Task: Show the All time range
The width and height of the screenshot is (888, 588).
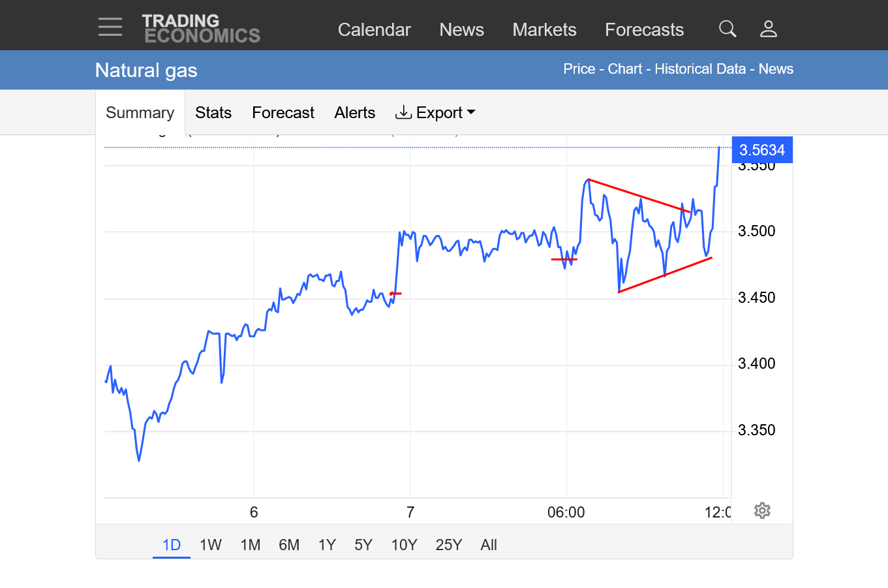Action: tap(488, 545)
